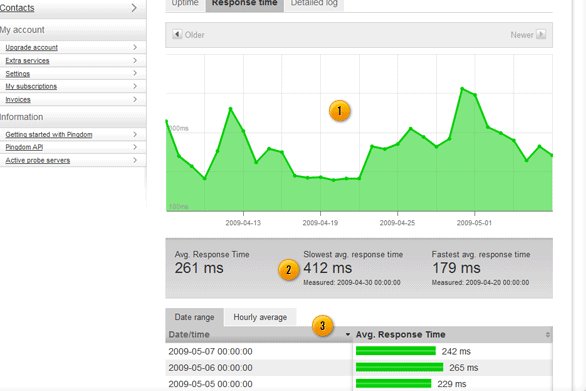Click the 265 ms response bar

pos(400,367)
